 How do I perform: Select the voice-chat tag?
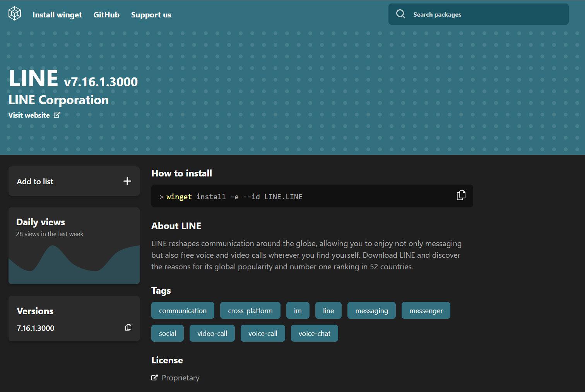coord(314,334)
